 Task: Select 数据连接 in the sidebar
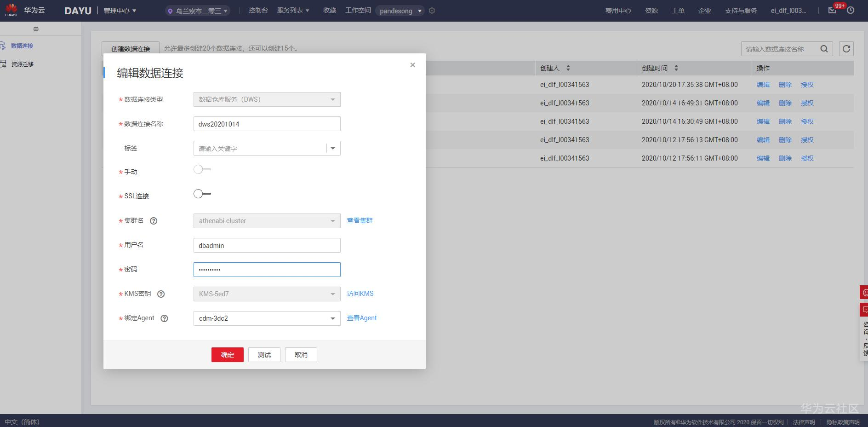(22, 46)
